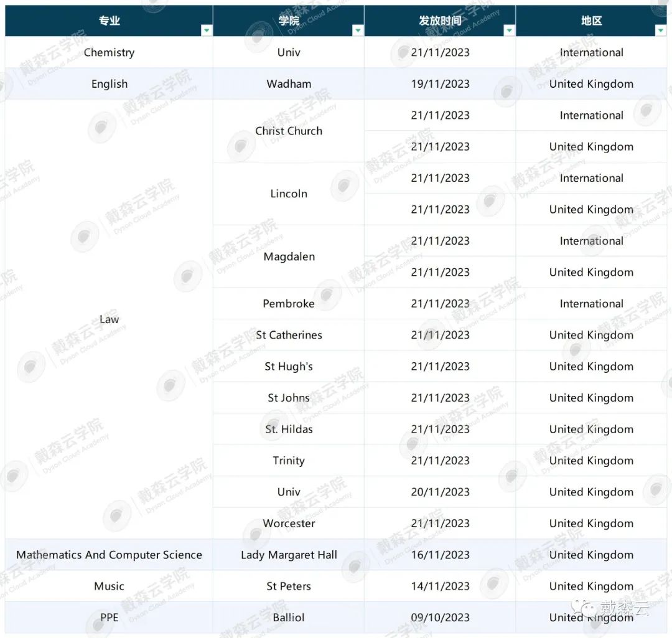The width and height of the screenshot is (672, 638).
Task: Select the 19/11/2023 date cell
Action: pos(440,83)
